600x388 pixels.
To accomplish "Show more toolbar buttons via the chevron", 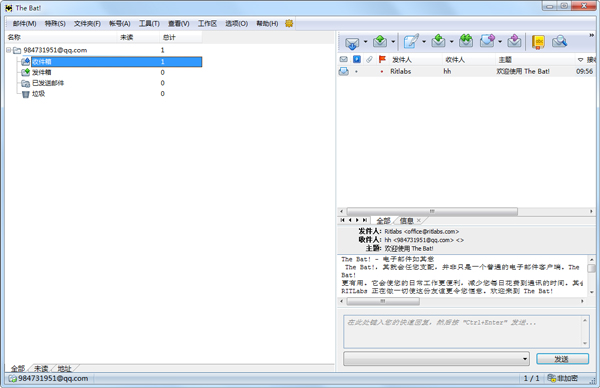I will coord(591,35).
